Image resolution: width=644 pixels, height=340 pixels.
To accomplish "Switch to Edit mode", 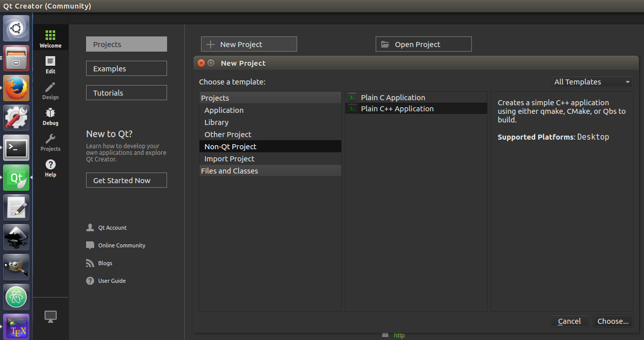I will (50, 64).
